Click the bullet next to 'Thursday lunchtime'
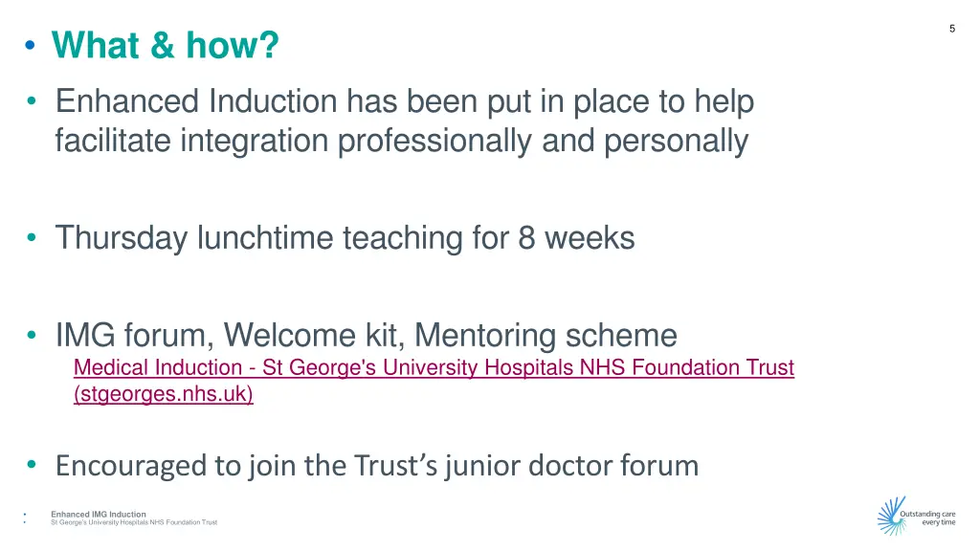 32,237
